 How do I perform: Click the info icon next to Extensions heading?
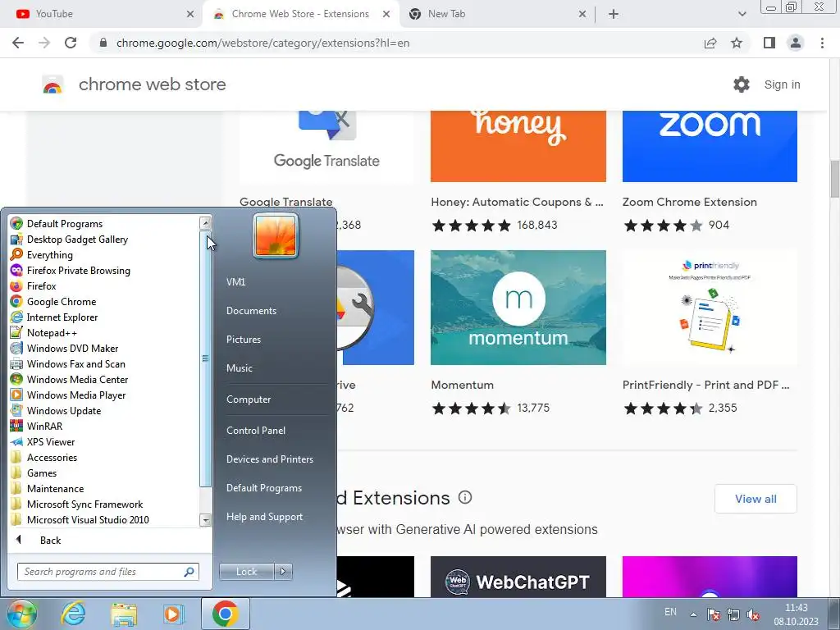465,497
